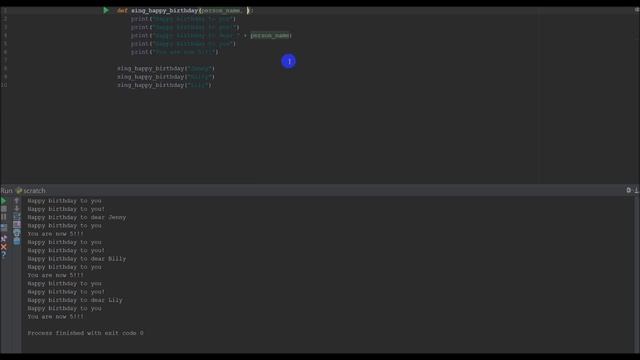The height and width of the screenshot is (360, 640).
Task: Toggle scroll to end of console
Action: click(17, 224)
